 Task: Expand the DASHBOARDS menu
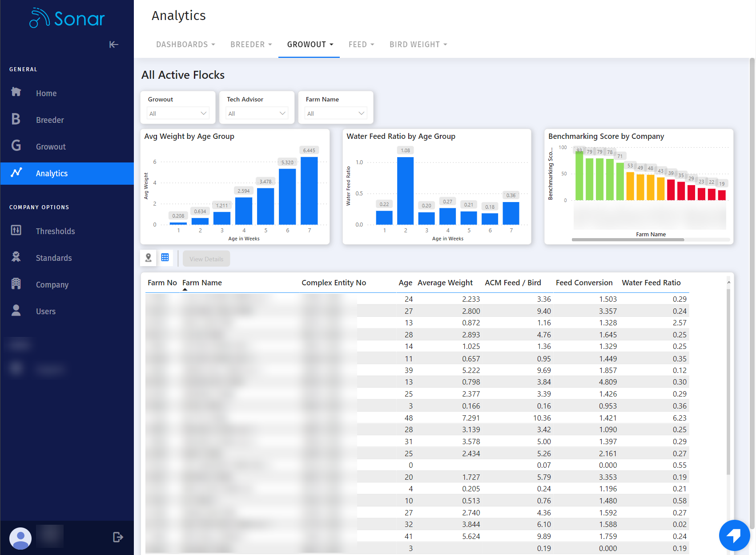[185, 45]
